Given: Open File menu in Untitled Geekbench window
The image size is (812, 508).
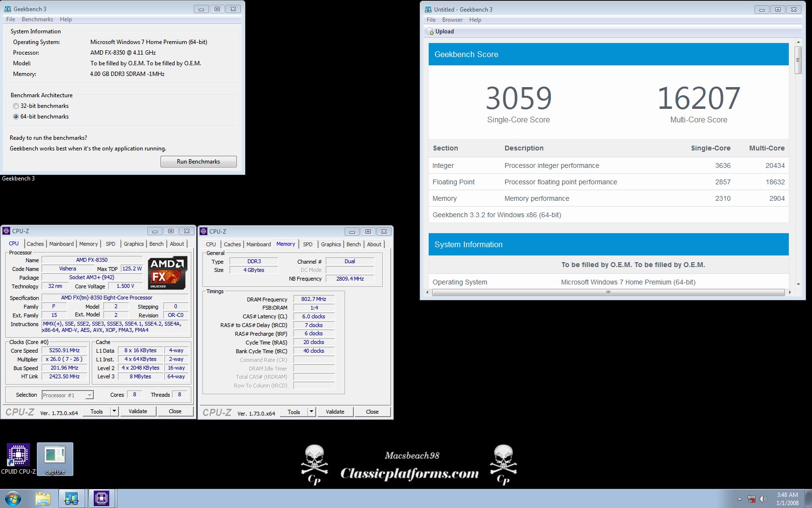Looking at the screenshot, I should pos(431,20).
